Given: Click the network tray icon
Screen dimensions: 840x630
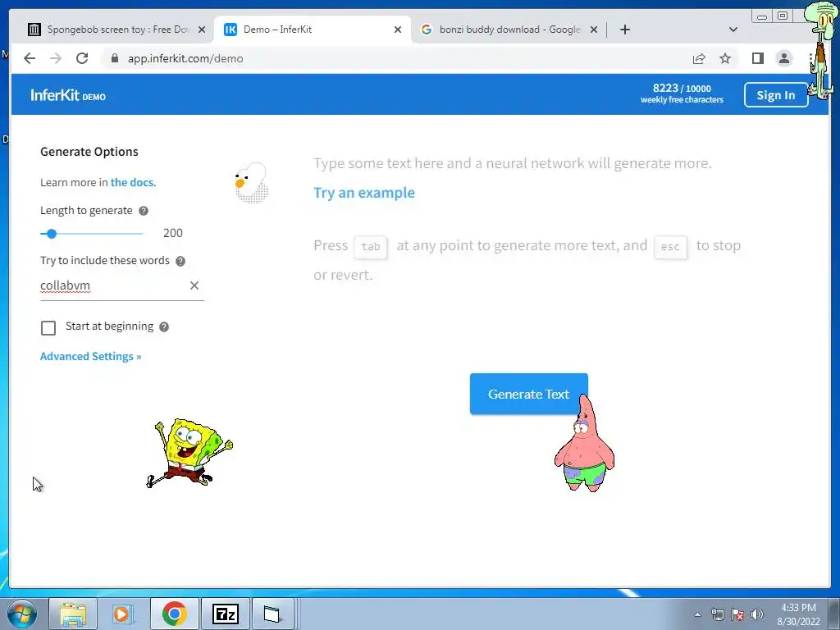Looking at the screenshot, I should pyautogui.click(x=717, y=614).
